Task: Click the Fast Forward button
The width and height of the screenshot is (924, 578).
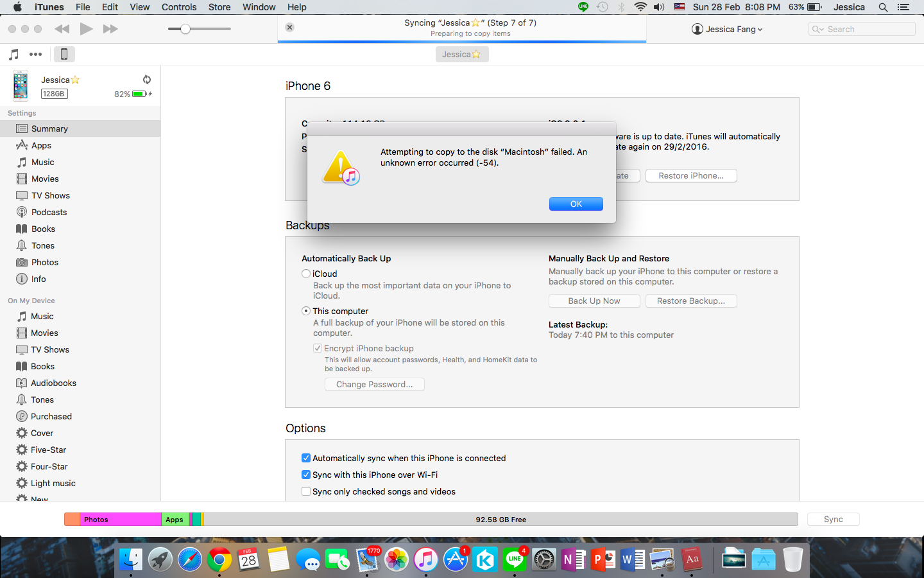Action: (x=110, y=29)
